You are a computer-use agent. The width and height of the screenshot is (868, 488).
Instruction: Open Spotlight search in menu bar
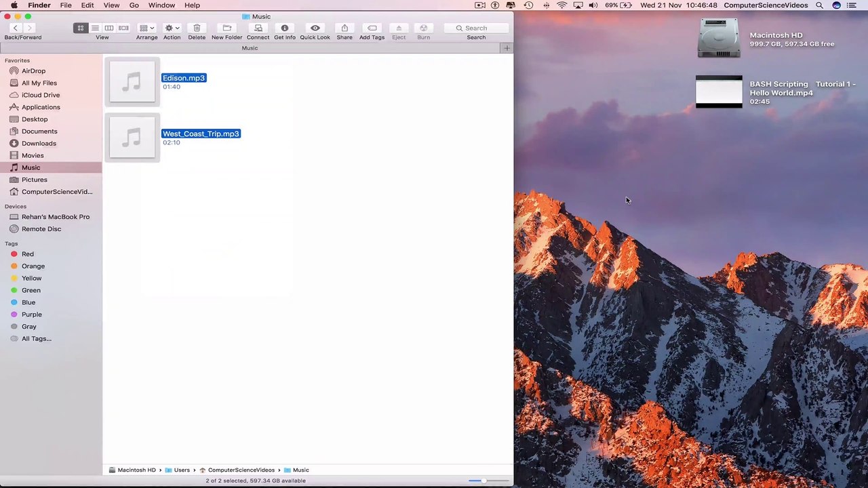pyautogui.click(x=819, y=5)
